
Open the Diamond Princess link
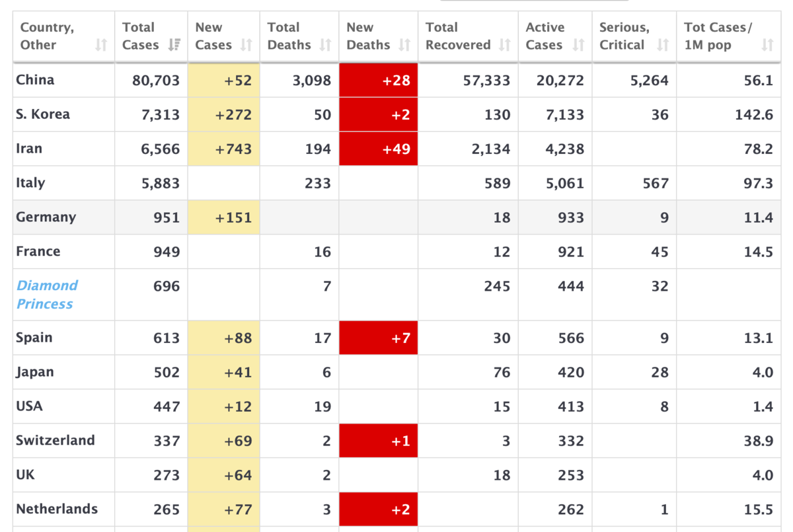point(47,295)
